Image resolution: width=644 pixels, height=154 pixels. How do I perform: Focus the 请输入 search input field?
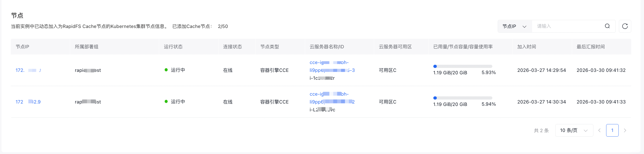[568, 26]
